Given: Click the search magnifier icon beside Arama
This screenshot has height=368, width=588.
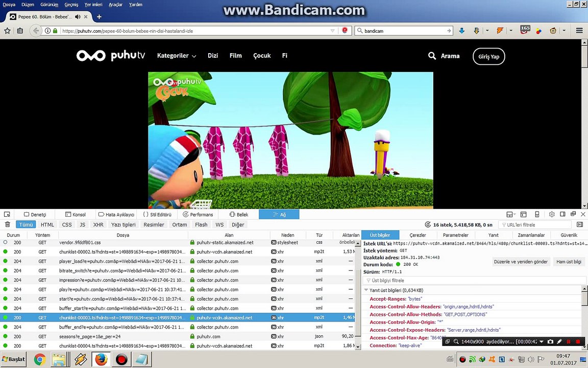Looking at the screenshot, I should [432, 56].
